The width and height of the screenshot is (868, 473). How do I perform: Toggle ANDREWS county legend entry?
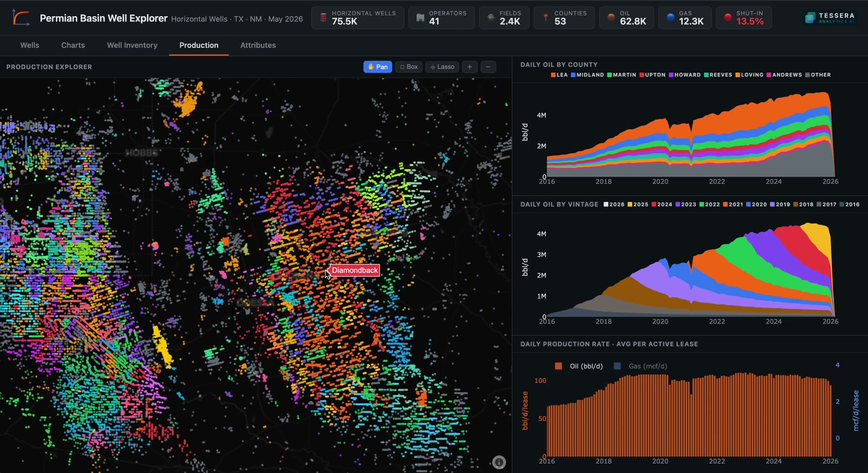[784, 75]
